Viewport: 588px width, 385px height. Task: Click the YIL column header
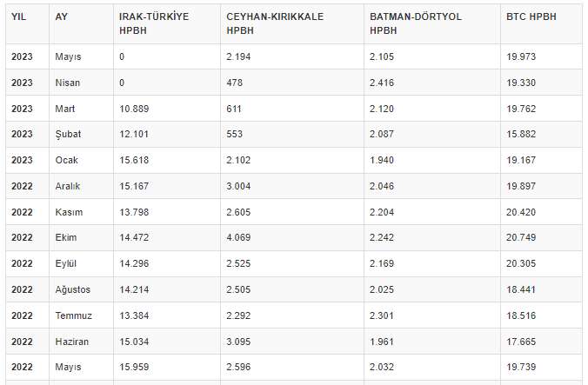pos(19,17)
